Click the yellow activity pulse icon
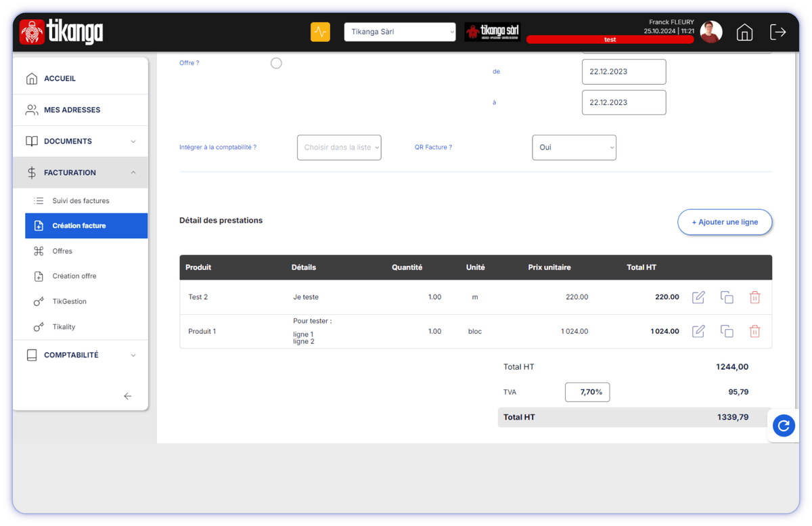812x526 pixels. pos(320,32)
